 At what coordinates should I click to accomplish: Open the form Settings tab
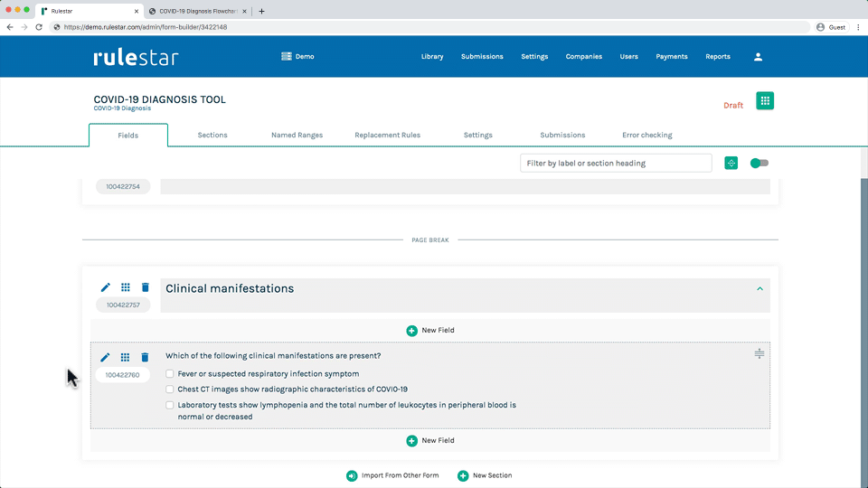point(477,135)
